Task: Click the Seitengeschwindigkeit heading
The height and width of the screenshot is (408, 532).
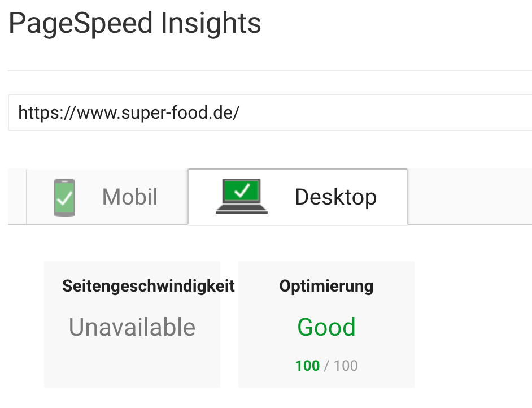Action: (149, 286)
